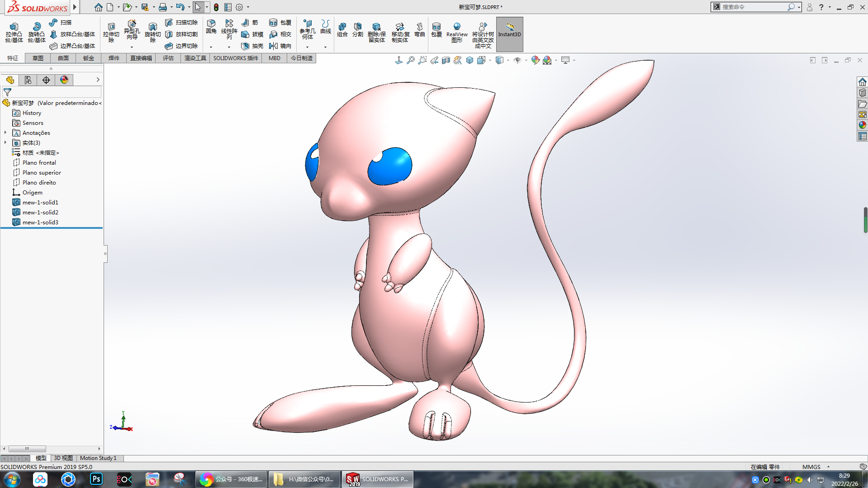Open the Hole Wizard dropdown arrow
The width and height of the screenshot is (868, 488).
point(132,47)
